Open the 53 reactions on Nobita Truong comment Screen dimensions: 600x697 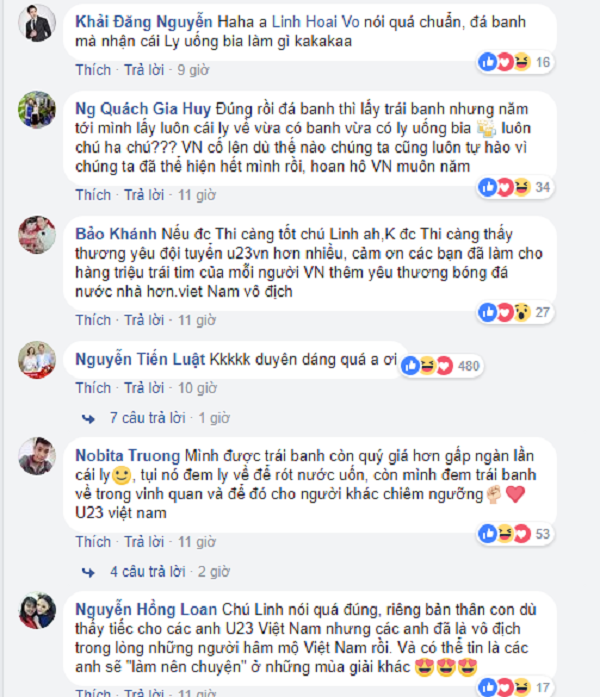pyautogui.click(x=516, y=533)
